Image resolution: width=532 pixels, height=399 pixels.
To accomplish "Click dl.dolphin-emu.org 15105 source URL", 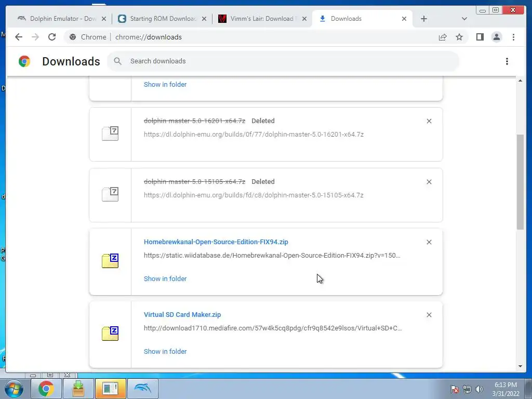I will tap(254, 195).
